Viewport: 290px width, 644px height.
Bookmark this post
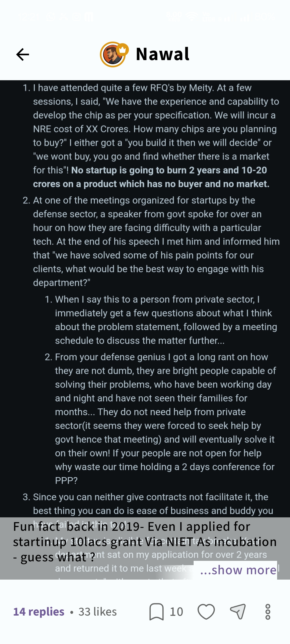157,612
